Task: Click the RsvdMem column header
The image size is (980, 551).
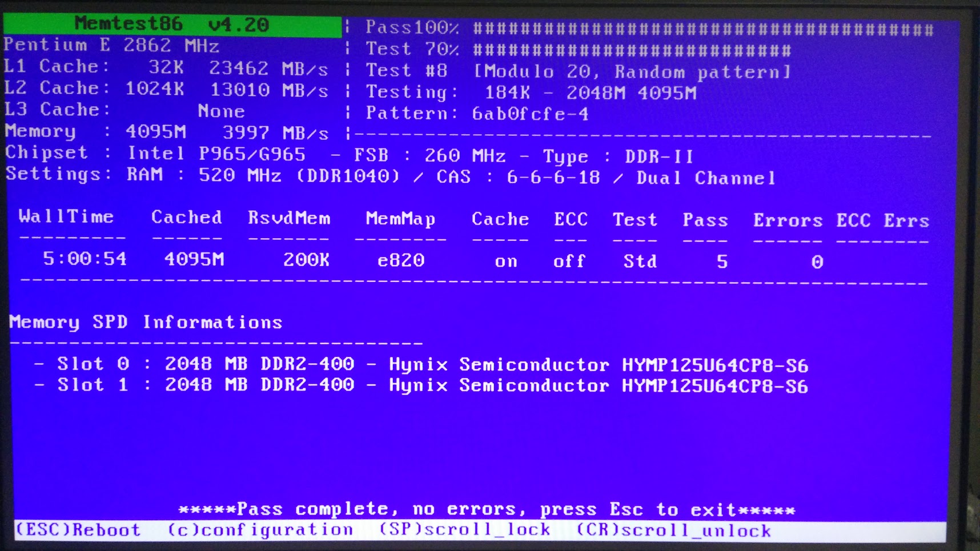Action: coord(289,218)
